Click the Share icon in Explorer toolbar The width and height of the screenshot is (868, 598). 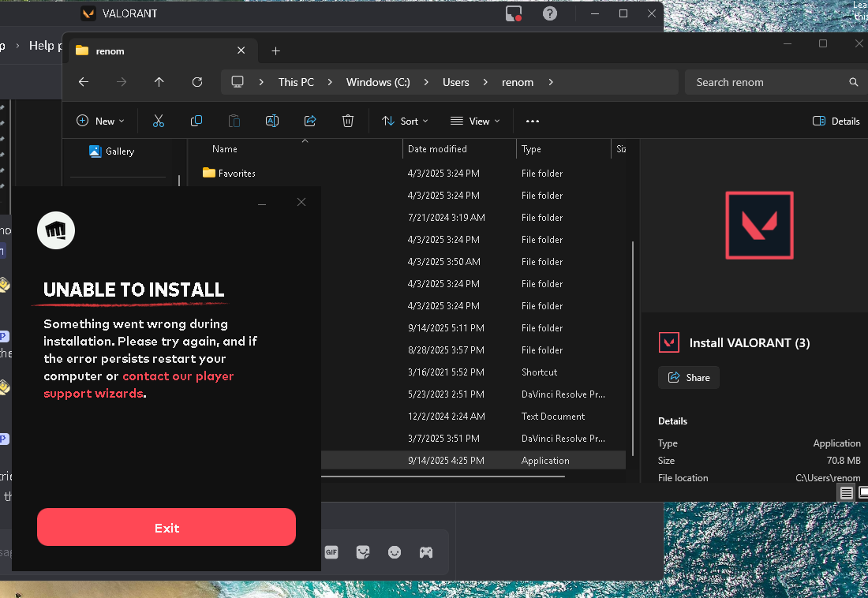pos(310,121)
